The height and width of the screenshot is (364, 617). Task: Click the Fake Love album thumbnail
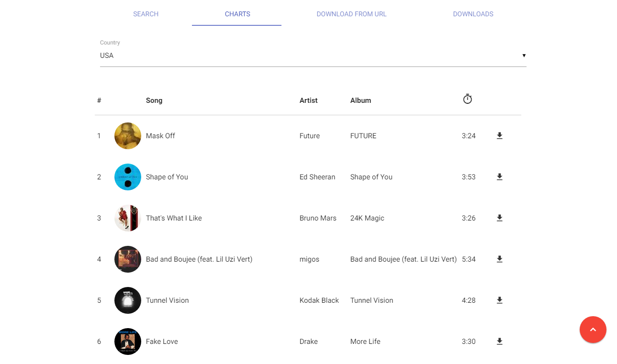[128, 342]
